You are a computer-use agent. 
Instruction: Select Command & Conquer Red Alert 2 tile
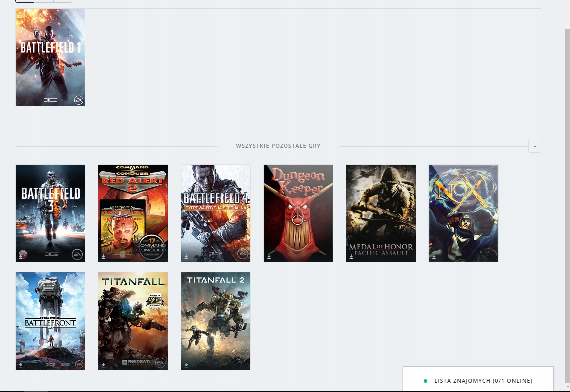tap(133, 213)
